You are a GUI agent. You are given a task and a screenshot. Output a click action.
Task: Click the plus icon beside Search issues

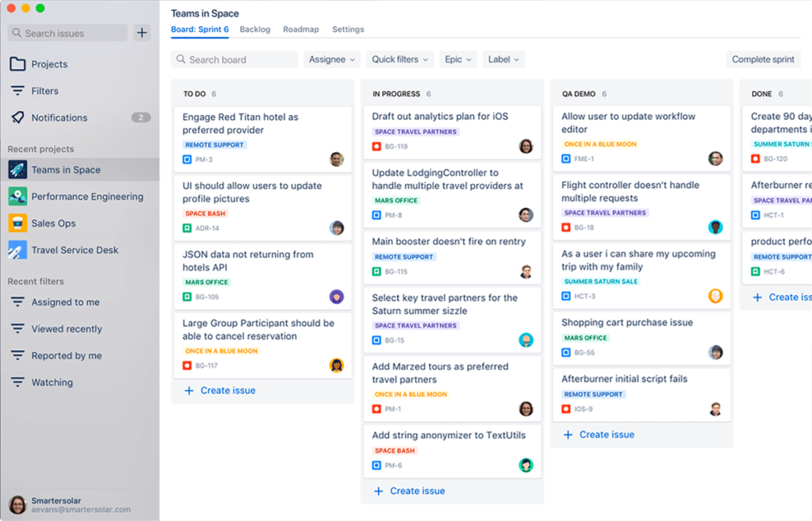(142, 33)
